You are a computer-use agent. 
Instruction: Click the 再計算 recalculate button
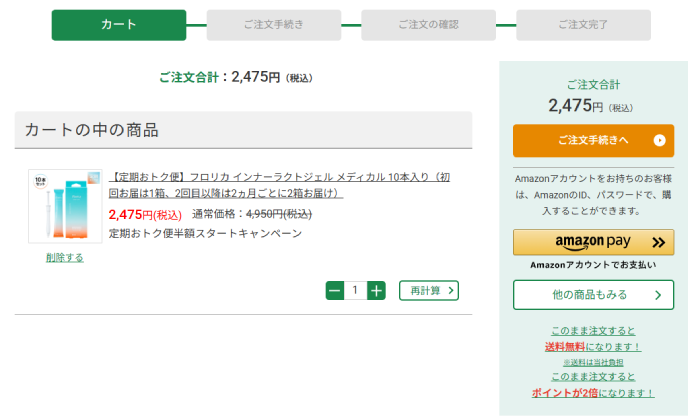tap(429, 291)
